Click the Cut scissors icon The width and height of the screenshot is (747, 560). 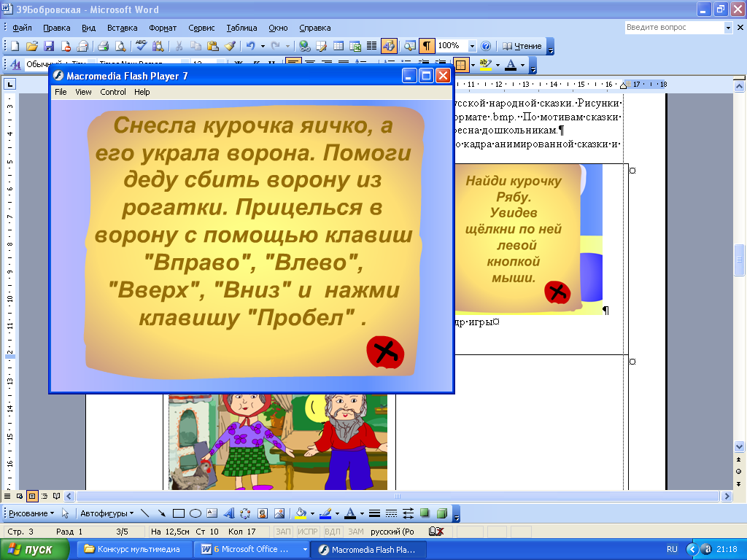[x=179, y=46]
